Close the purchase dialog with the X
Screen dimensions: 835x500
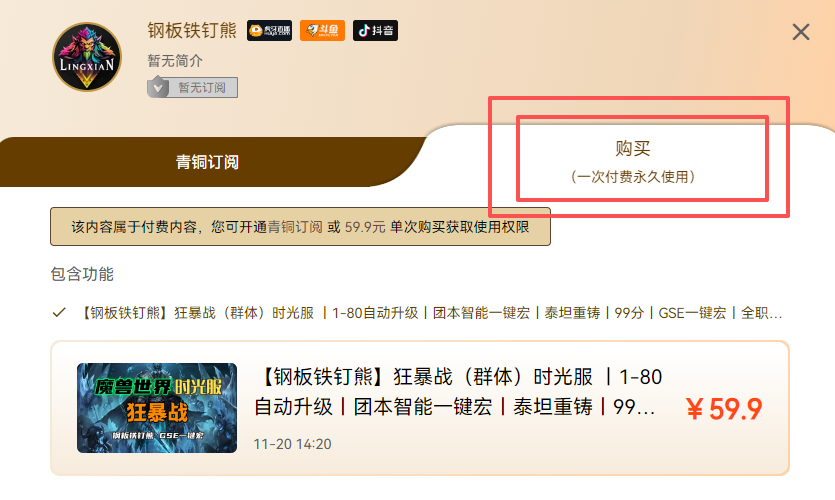pos(800,32)
